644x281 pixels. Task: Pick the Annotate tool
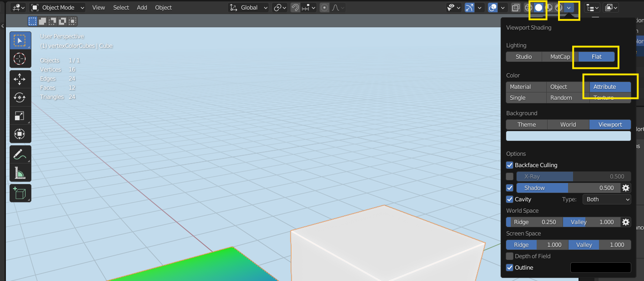(20, 154)
